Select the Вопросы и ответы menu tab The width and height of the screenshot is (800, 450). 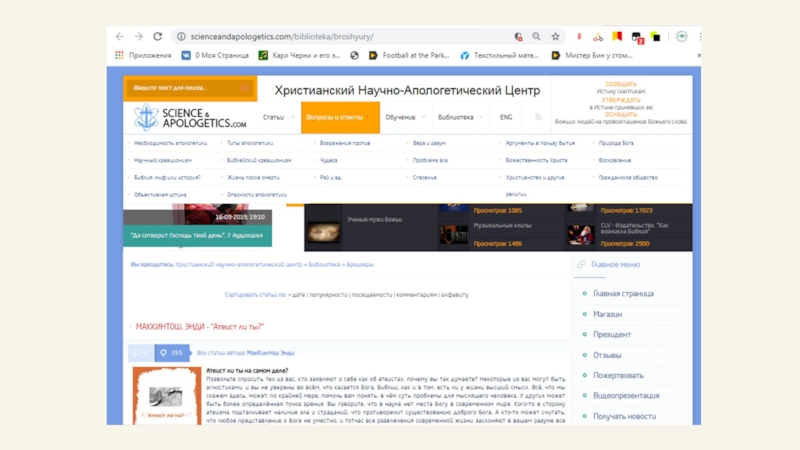point(340,118)
